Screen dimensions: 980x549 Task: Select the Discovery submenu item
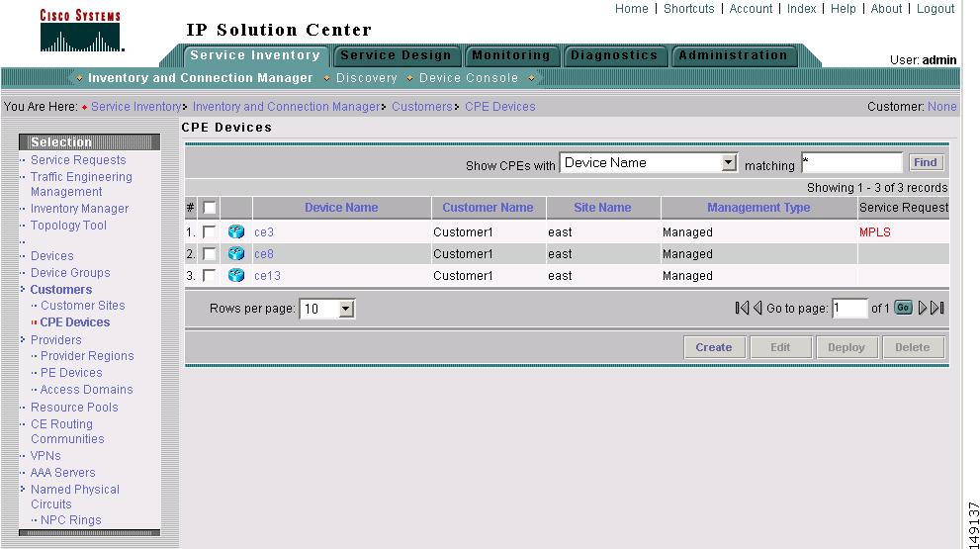tap(366, 78)
